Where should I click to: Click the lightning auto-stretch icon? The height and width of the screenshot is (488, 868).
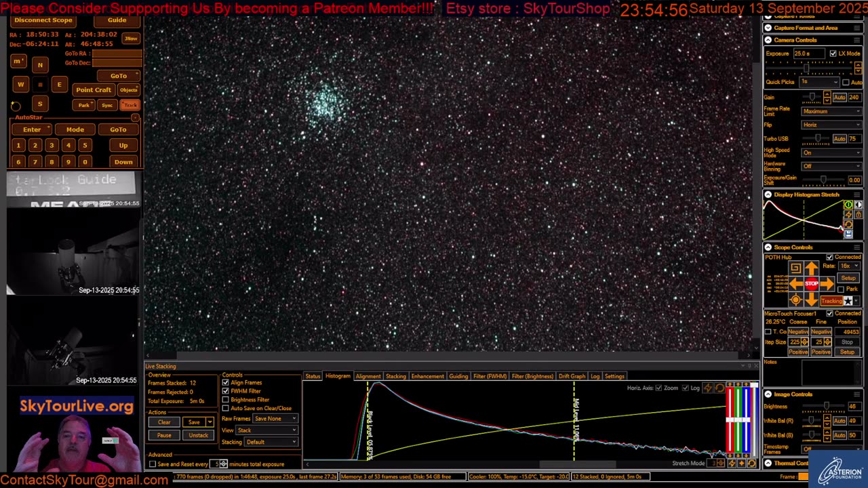click(x=848, y=215)
